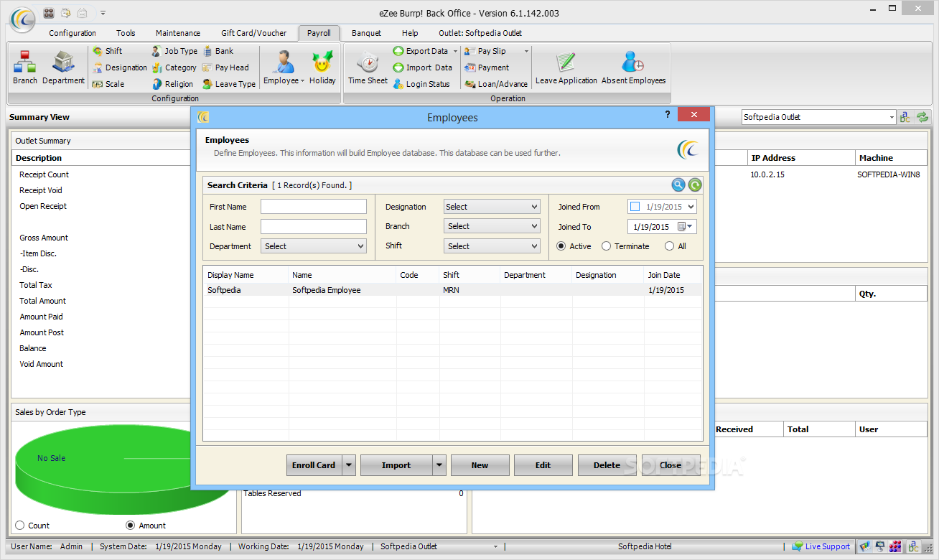Open the Department icon in ribbon
939x560 pixels.
(63, 67)
